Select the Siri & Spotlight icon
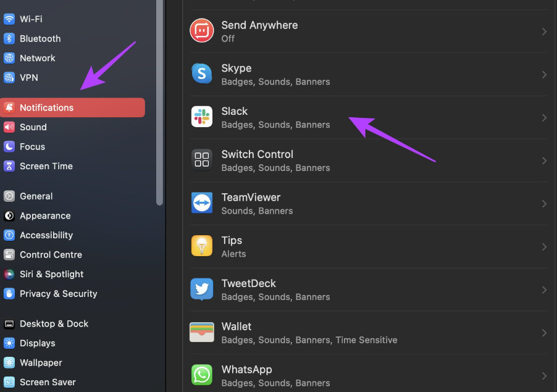Screen dimensions: 557x392 coord(9,274)
